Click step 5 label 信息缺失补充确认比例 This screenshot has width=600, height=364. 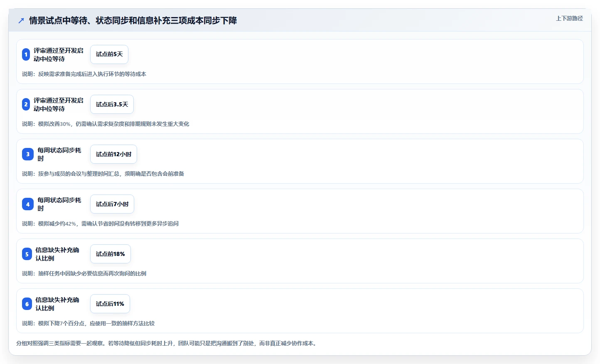point(57,254)
